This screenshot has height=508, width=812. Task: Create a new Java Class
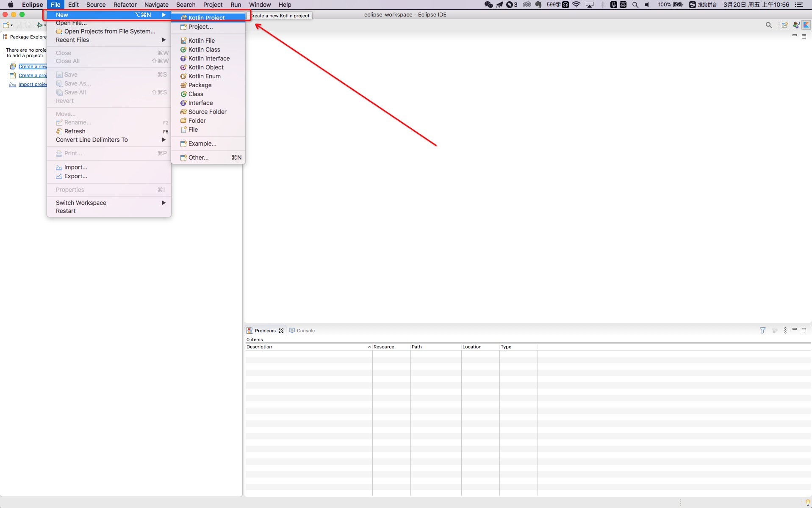[208, 94]
